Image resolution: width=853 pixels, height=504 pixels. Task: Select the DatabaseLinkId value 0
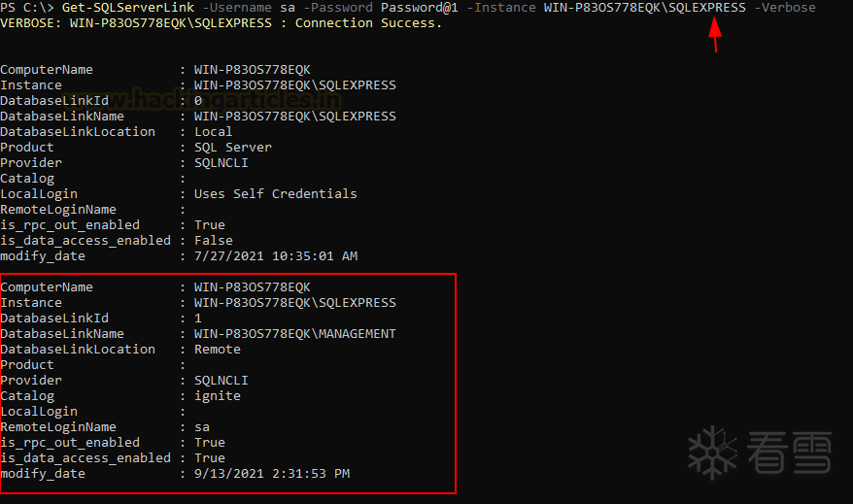pyautogui.click(x=198, y=101)
